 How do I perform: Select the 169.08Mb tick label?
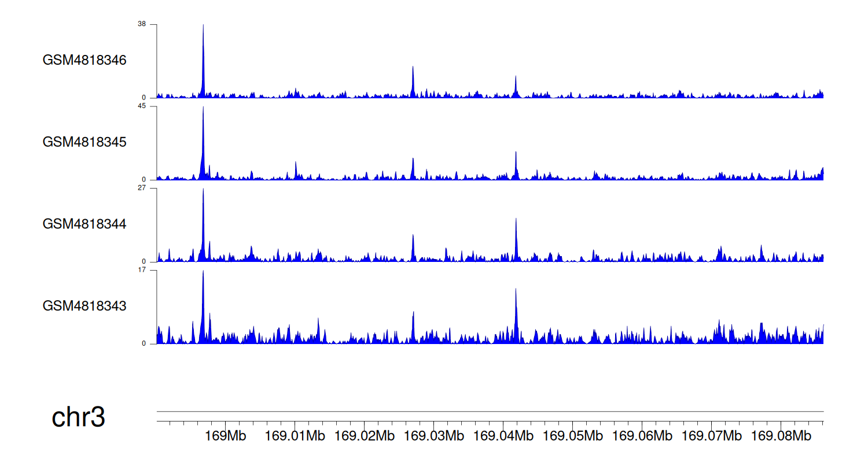[x=781, y=435]
